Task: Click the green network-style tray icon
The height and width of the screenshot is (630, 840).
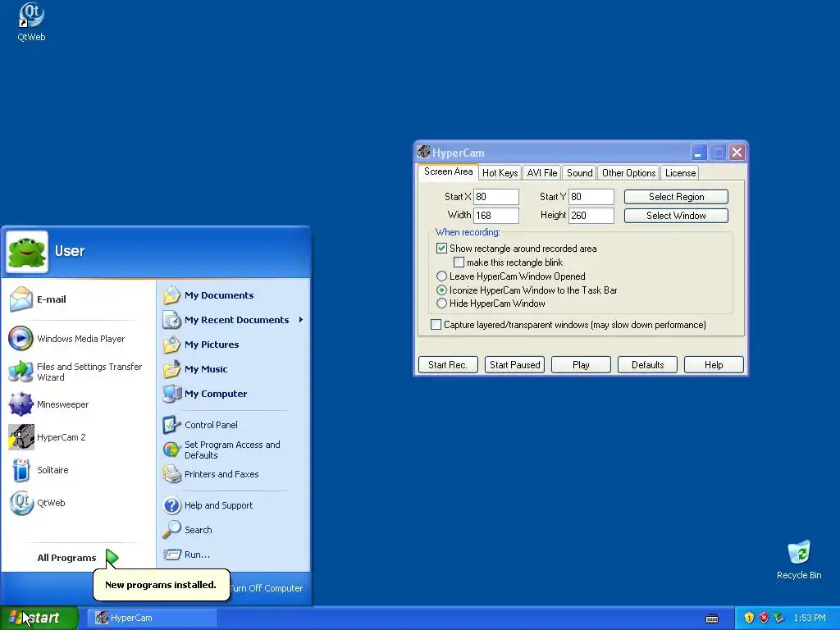Action: [779, 618]
